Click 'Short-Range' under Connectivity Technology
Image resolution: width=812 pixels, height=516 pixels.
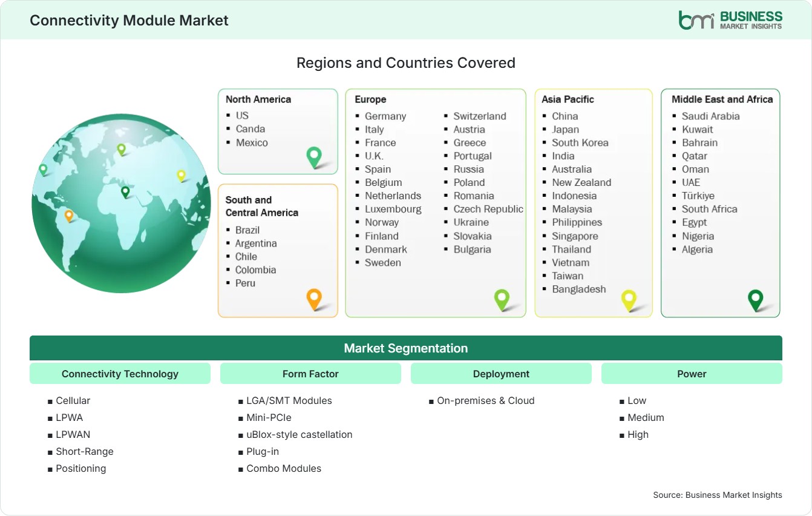85,452
